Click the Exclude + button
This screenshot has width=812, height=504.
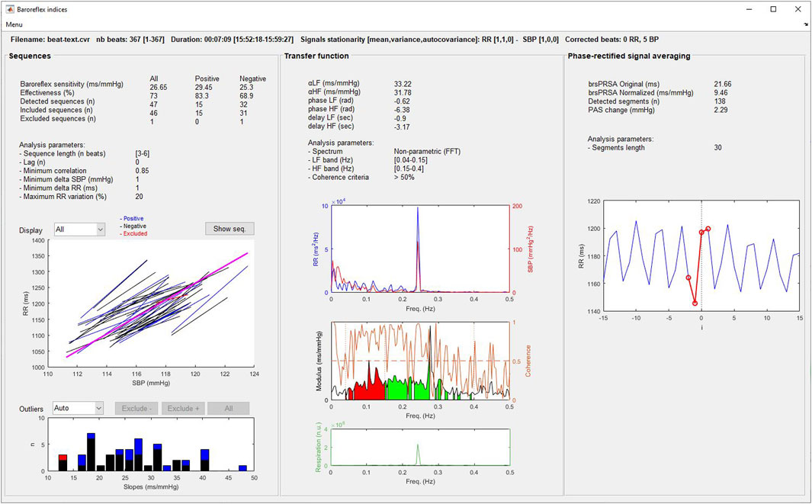pos(183,408)
